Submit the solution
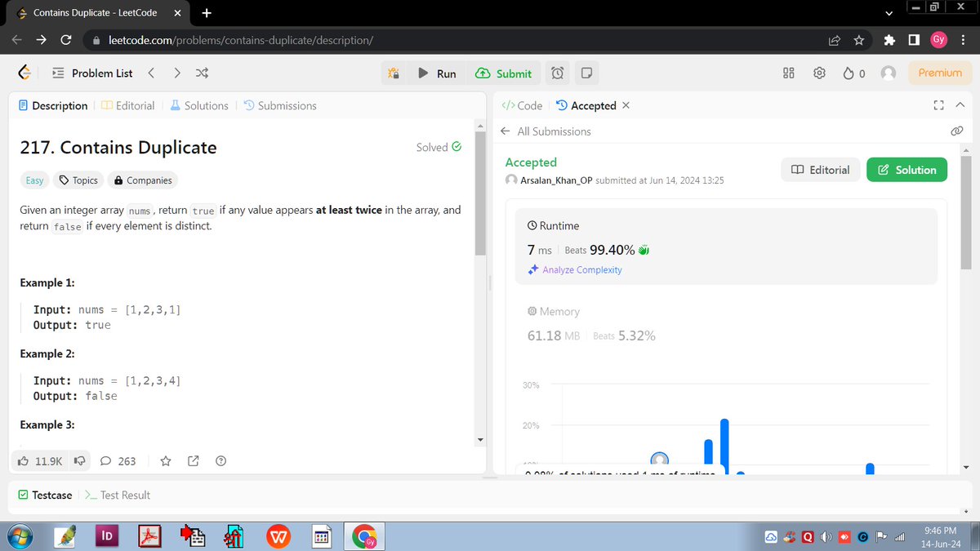 (x=503, y=73)
